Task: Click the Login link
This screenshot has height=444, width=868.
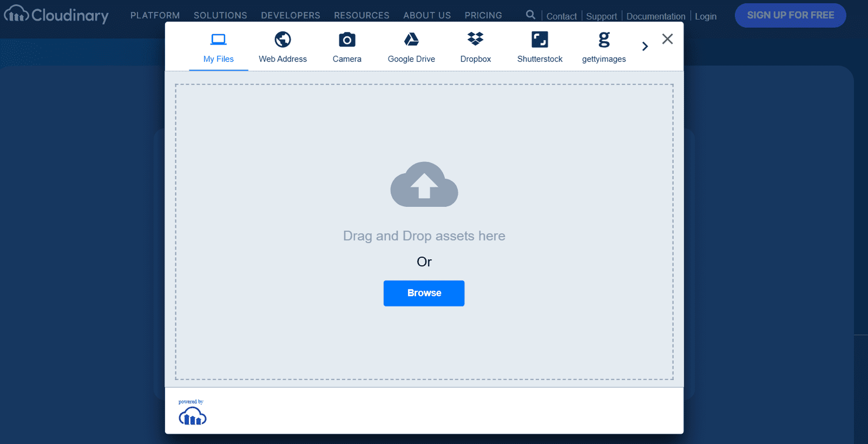Action: click(x=706, y=16)
